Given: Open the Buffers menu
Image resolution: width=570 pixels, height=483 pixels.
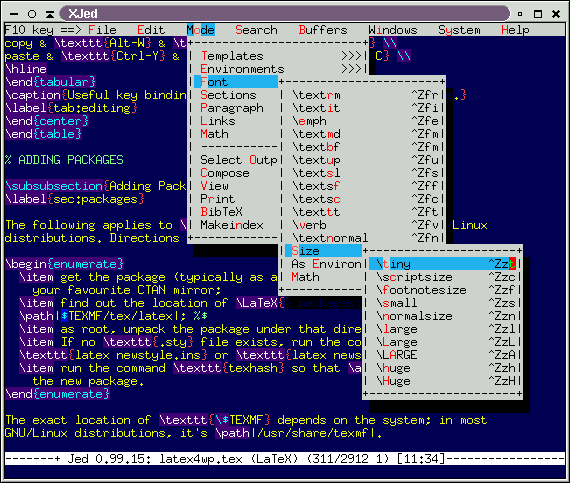Looking at the screenshot, I should (323, 30).
